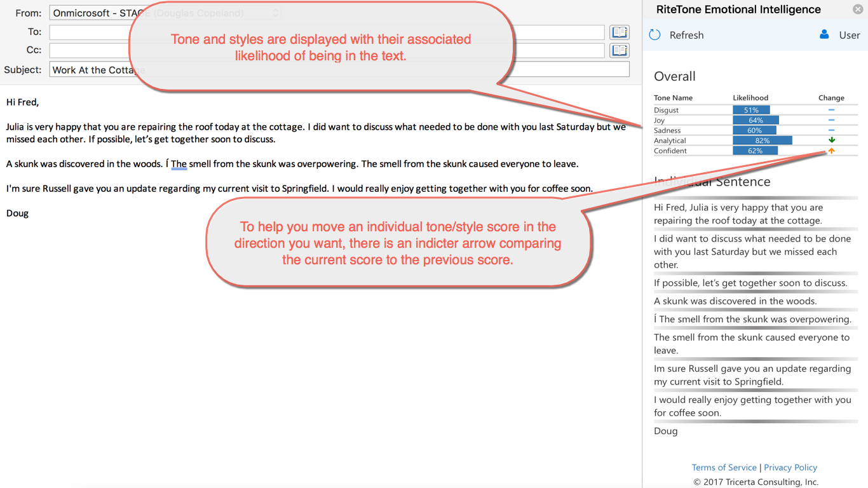868x488 pixels.
Task: Open the Privacy Policy link
Action: 790,467
